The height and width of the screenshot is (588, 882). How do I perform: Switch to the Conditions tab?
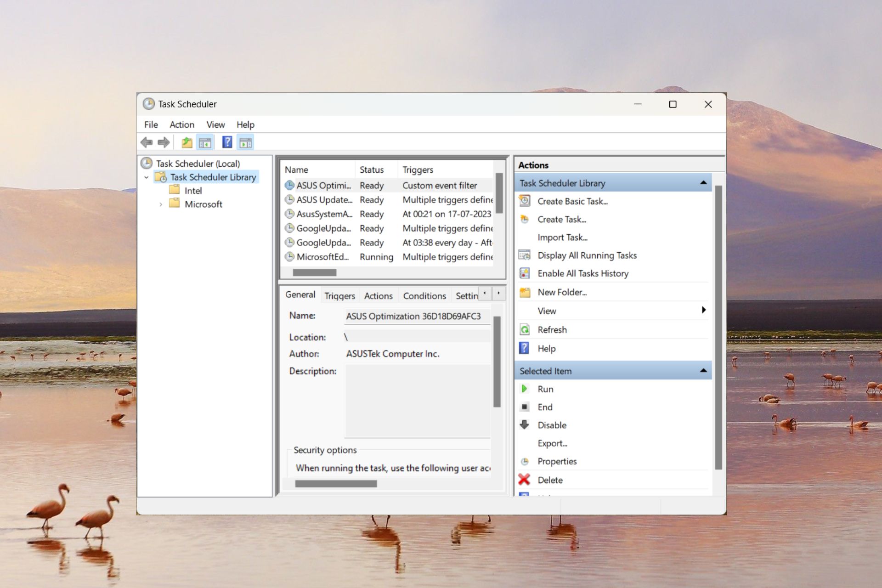click(424, 296)
